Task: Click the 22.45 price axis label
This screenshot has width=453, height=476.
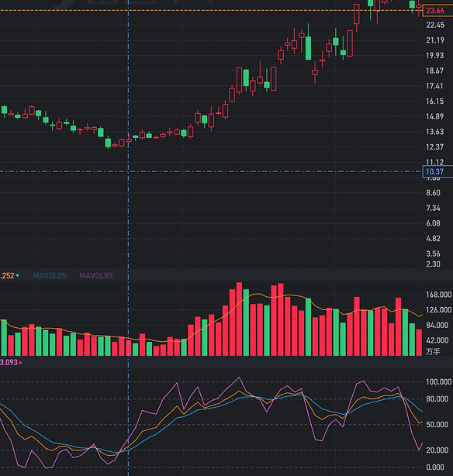Action: (x=435, y=25)
